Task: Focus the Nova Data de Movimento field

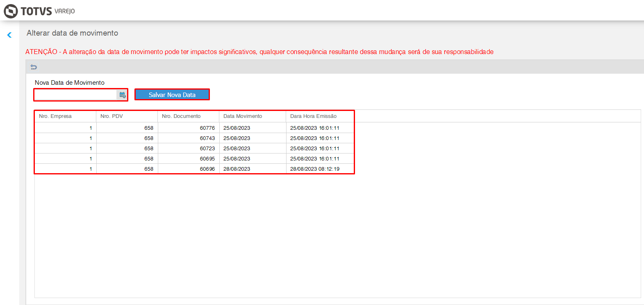Action: [x=76, y=95]
